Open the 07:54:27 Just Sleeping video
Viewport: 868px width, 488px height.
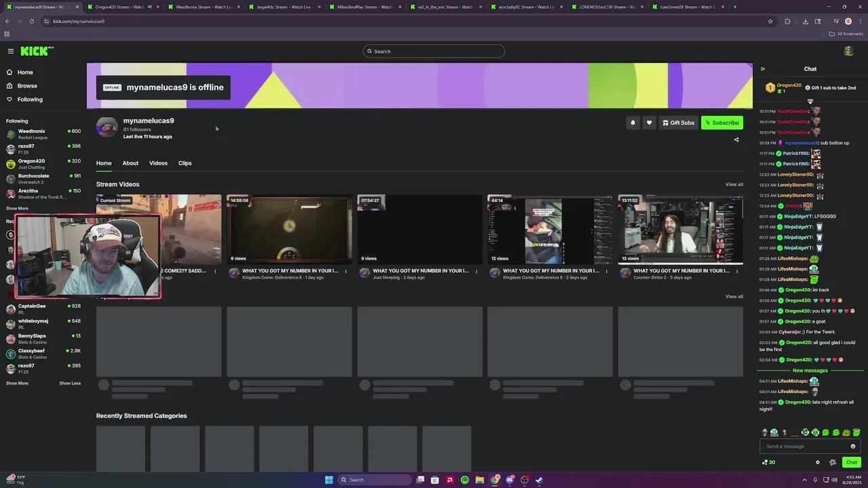[420, 229]
